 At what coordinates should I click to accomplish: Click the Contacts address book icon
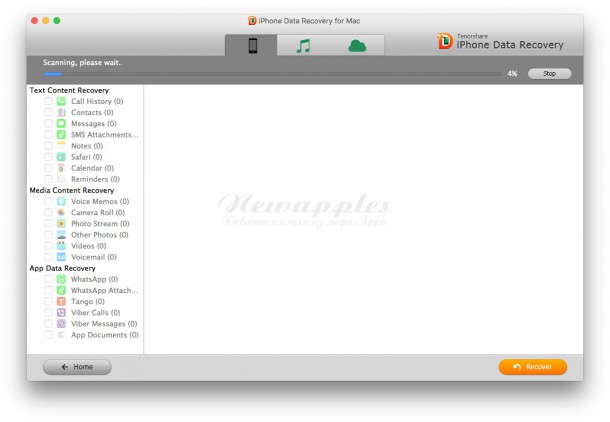click(x=61, y=112)
